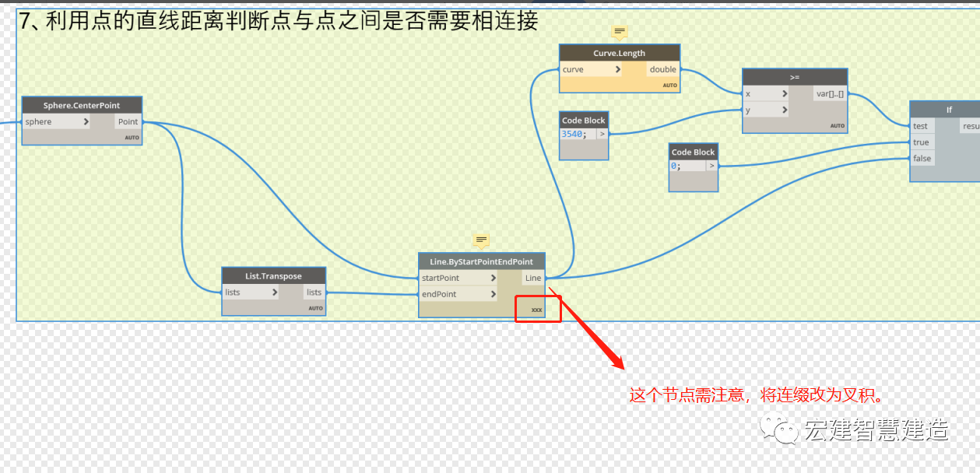
Task: Select the If node header
Action: [x=944, y=110]
